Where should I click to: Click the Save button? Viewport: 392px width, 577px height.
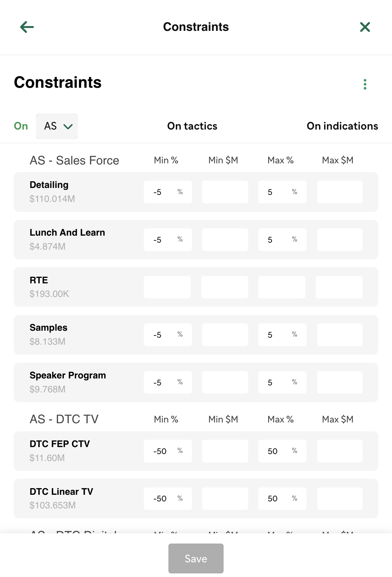(x=196, y=558)
